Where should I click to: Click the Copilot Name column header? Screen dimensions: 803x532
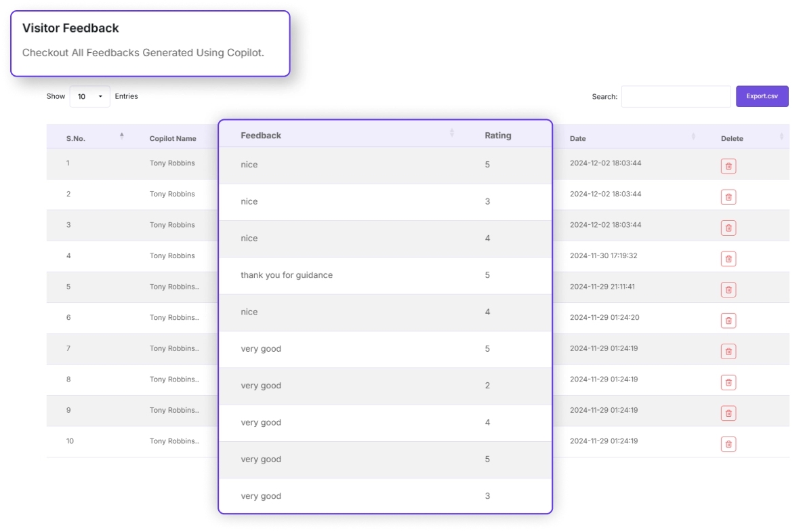coord(173,138)
